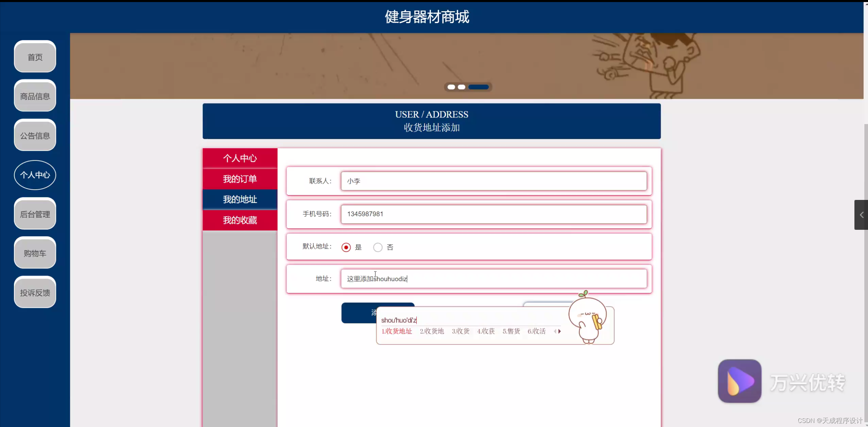Click the 投诉反馈 feedback sidebar item
This screenshot has width=868, height=427.
coord(35,293)
